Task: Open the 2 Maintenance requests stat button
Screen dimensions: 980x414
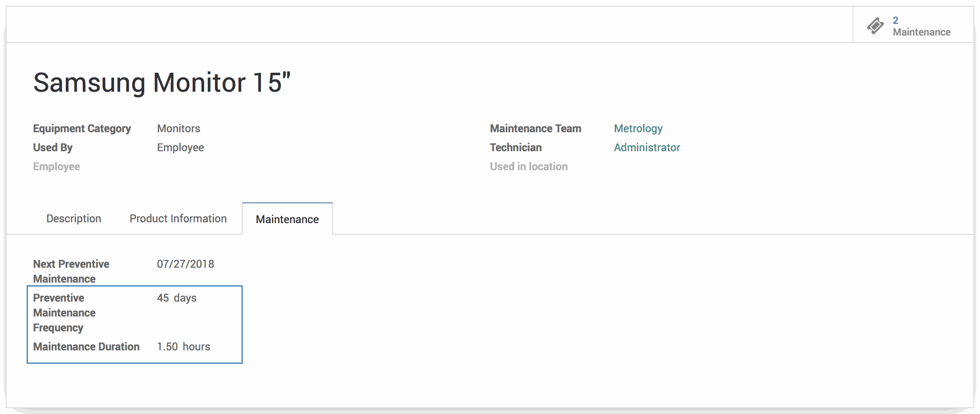Action: [x=913, y=25]
